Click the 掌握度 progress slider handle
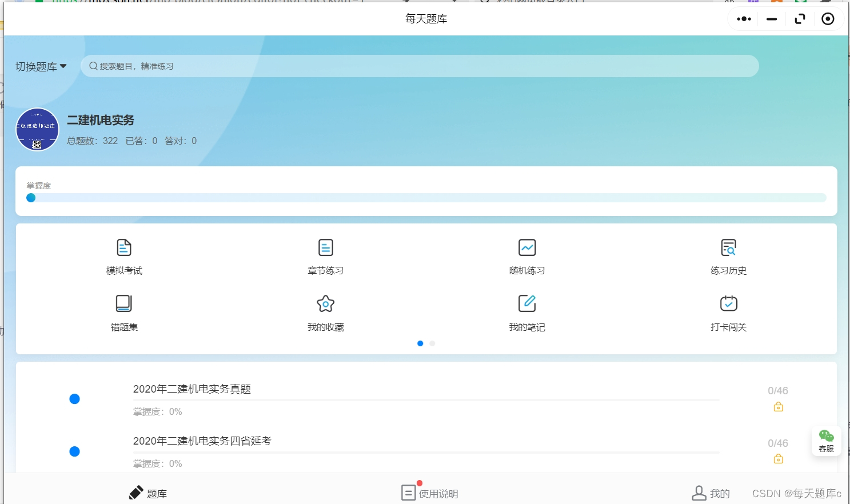This screenshot has width=850, height=504. click(31, 198)
